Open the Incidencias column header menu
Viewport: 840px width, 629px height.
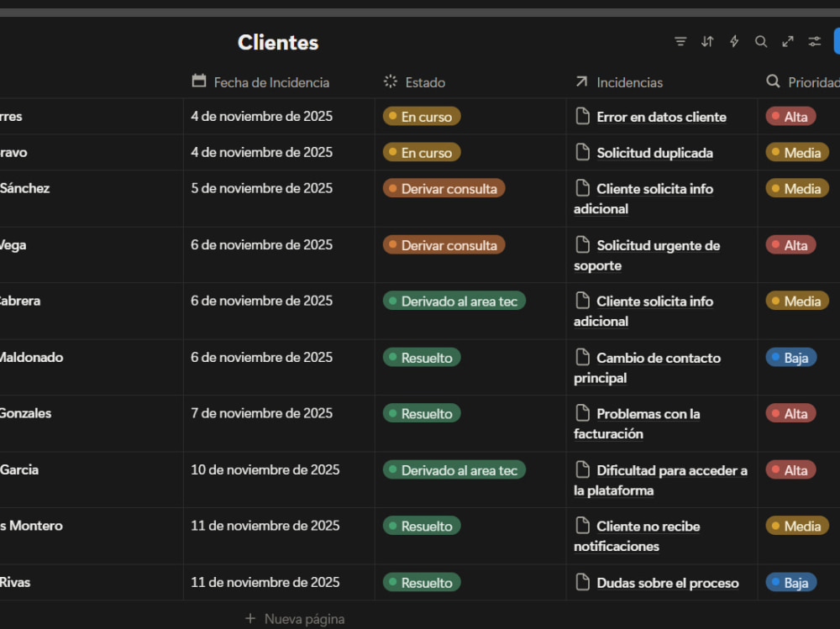coord(619,82)
